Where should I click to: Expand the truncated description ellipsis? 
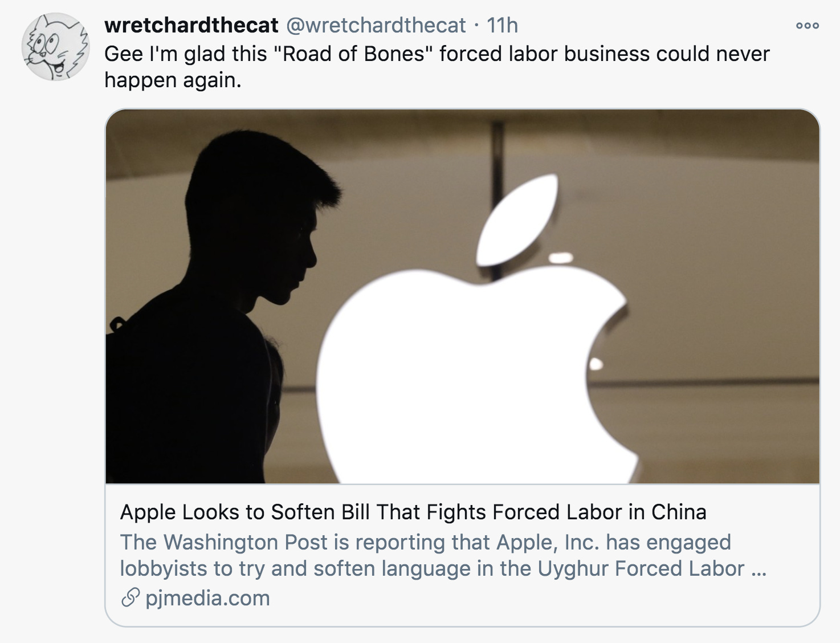click(x=759, y=570)
